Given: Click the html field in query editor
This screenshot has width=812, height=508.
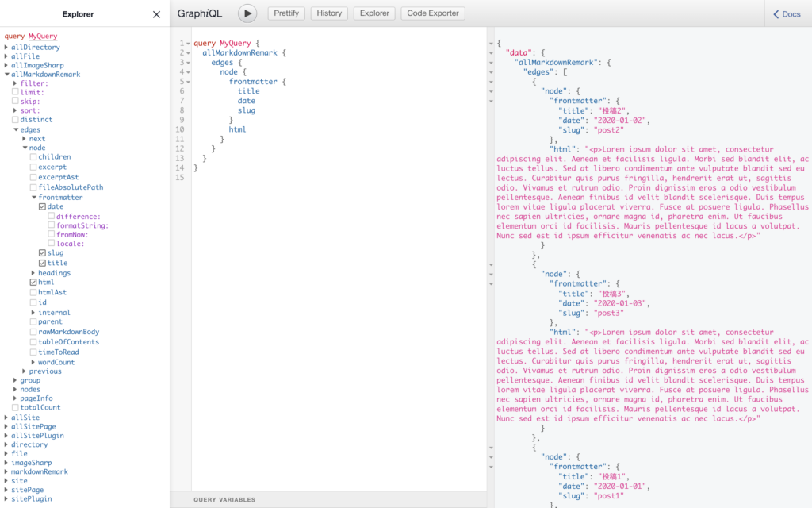Looking at the screenshot, I should pyautogui.click(x=237, y=129).
